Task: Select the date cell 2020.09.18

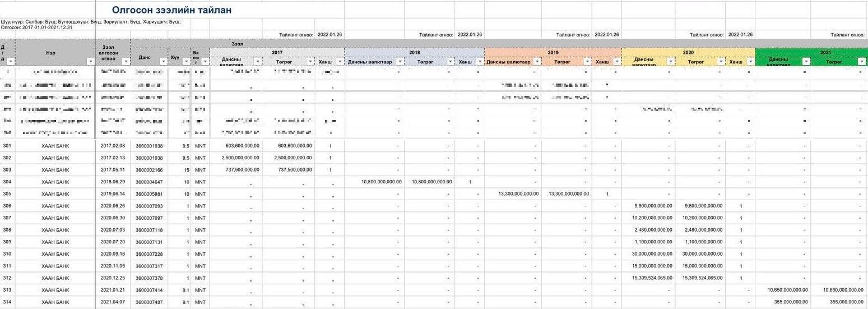Action: [113, 254]
